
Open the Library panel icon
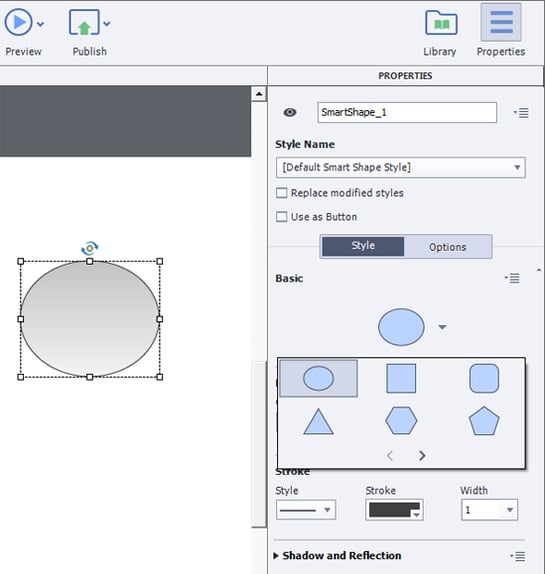(x=441, y=23)
